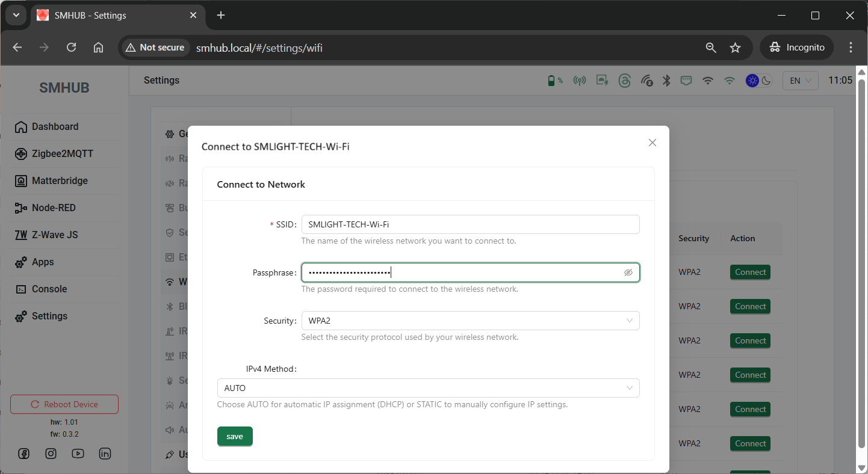Viewport: 868px width, 474px height.
Task: Click the battery status icon
Action: [x=551, y=81]
